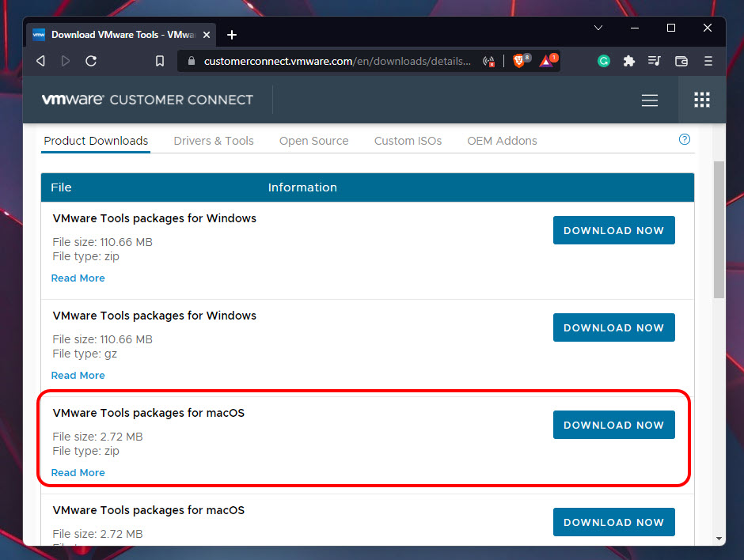This screenshot has height=560, width=744.
Task: Download the last macOS package
Action: tap(613, 522)
